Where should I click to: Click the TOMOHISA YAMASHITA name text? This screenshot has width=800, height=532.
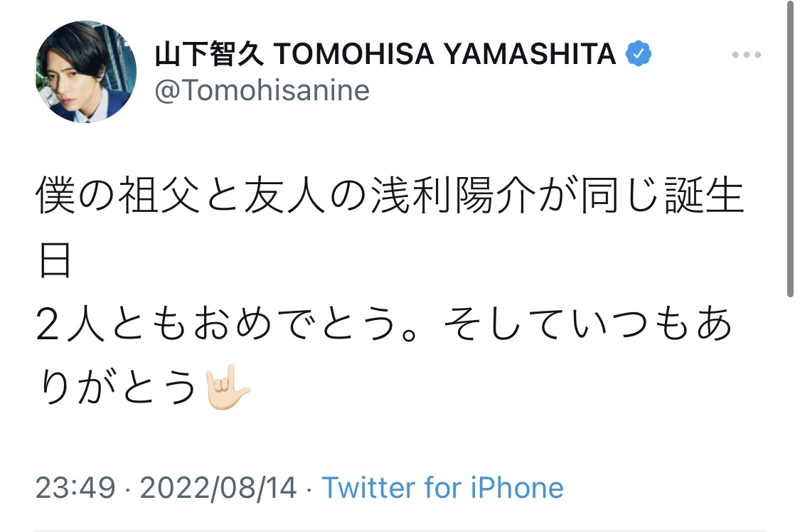tap(444, 54)
